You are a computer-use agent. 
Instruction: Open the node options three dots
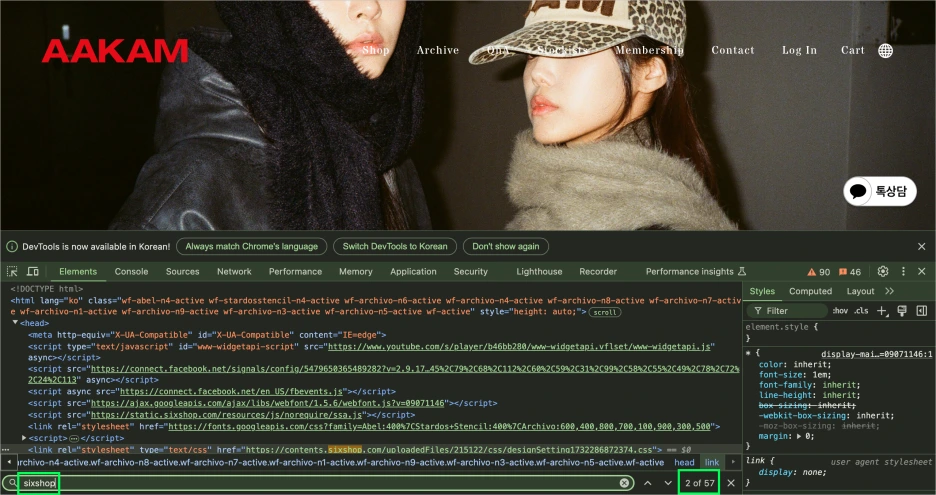click(x=5, y=449)
